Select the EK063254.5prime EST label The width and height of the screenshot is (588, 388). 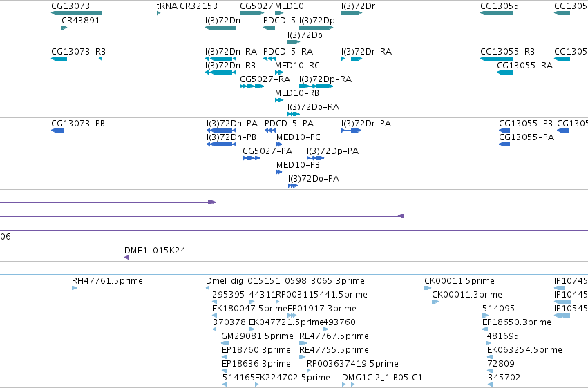[524, 350]
